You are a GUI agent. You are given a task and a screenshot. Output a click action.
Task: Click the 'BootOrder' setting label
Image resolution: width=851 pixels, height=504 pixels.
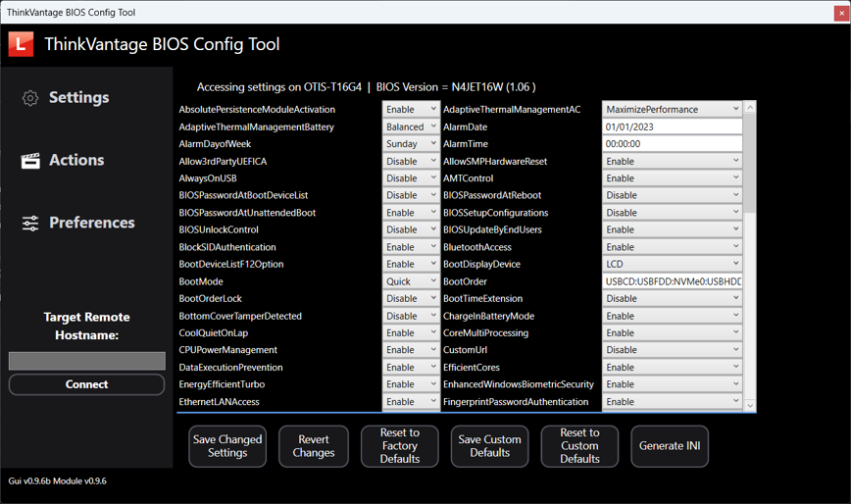tap(465, 281)
